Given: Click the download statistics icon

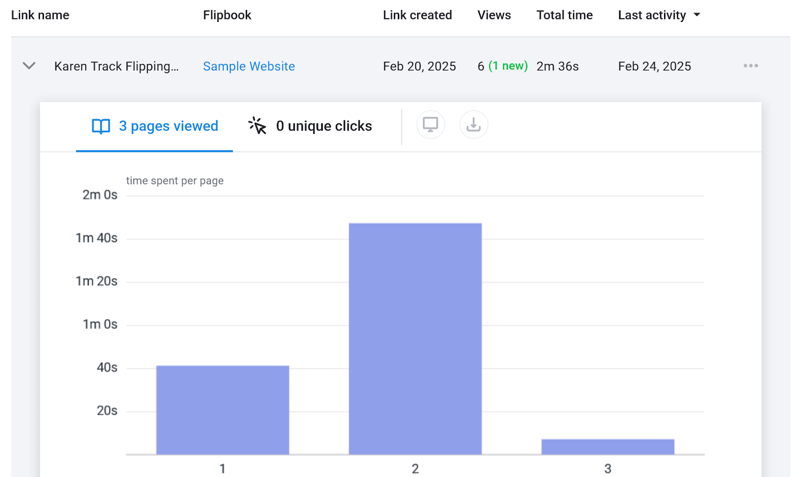Looking at the screenshot, I should 474,125.
